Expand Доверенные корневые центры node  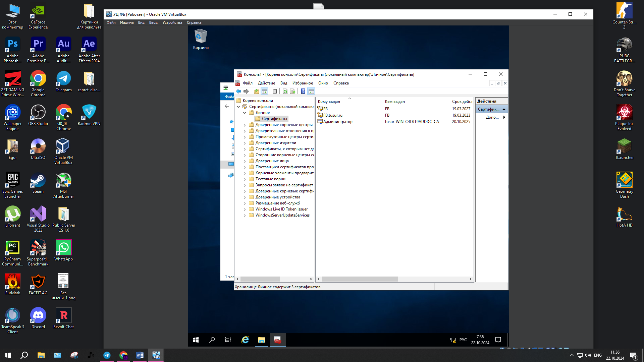tap(245, 125)
